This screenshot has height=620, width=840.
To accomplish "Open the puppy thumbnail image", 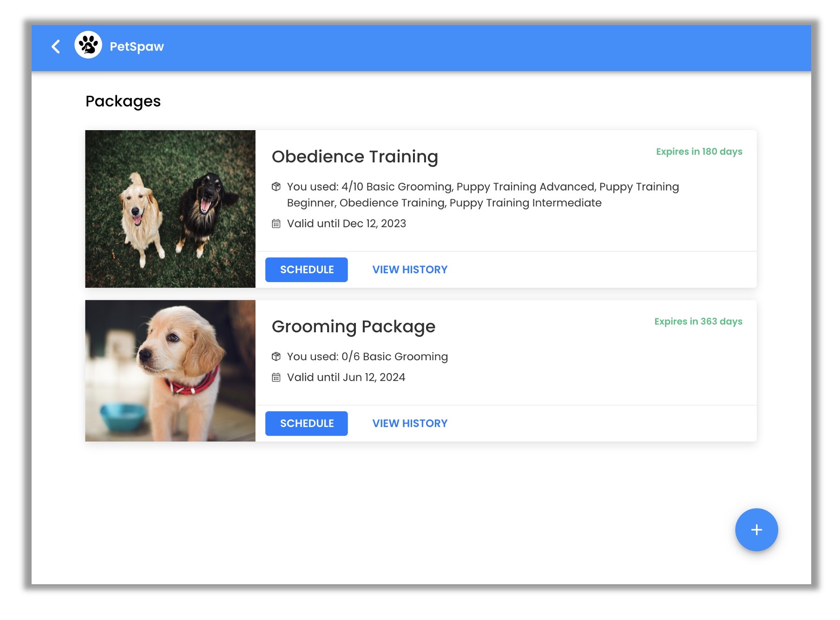I will (171, 371).
